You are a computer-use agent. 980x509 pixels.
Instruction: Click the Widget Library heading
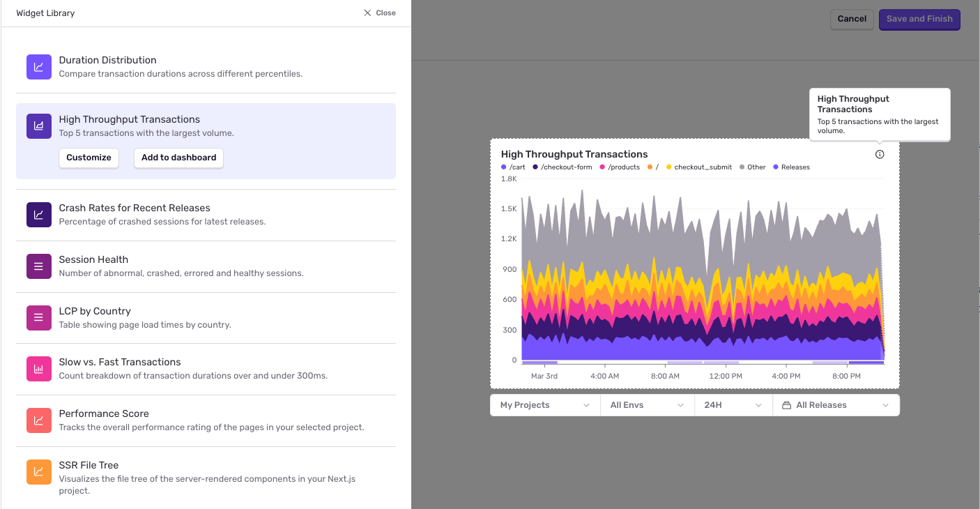pyautogui.click(x=45, y=13)
